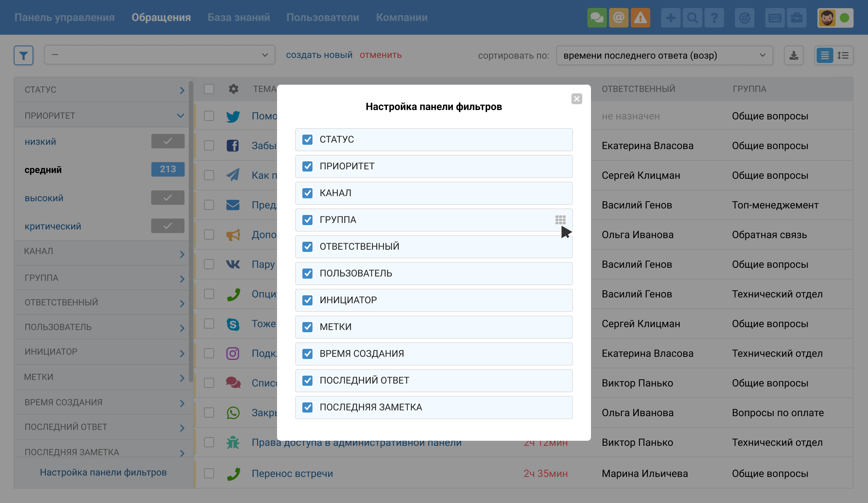Click the download export icon

793,55
